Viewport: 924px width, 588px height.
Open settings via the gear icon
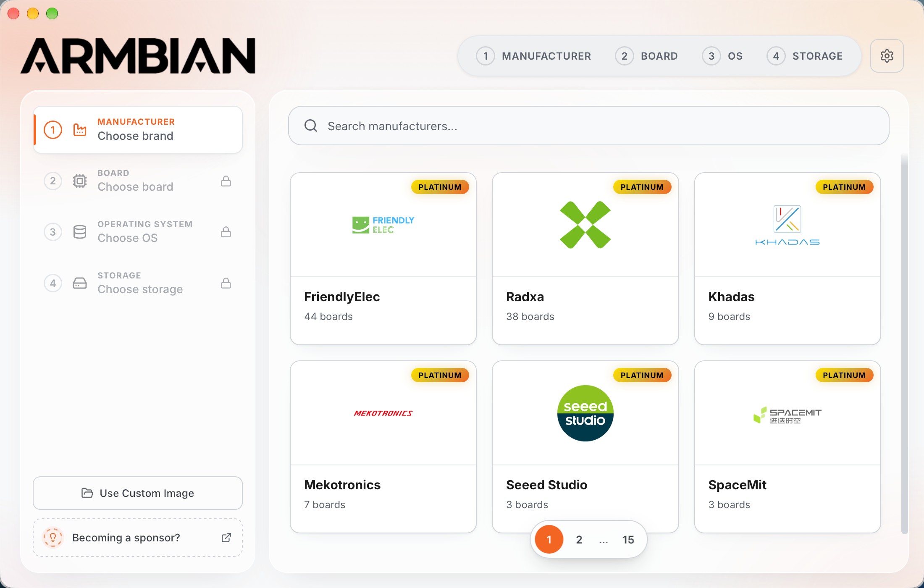tap(887, 56)
